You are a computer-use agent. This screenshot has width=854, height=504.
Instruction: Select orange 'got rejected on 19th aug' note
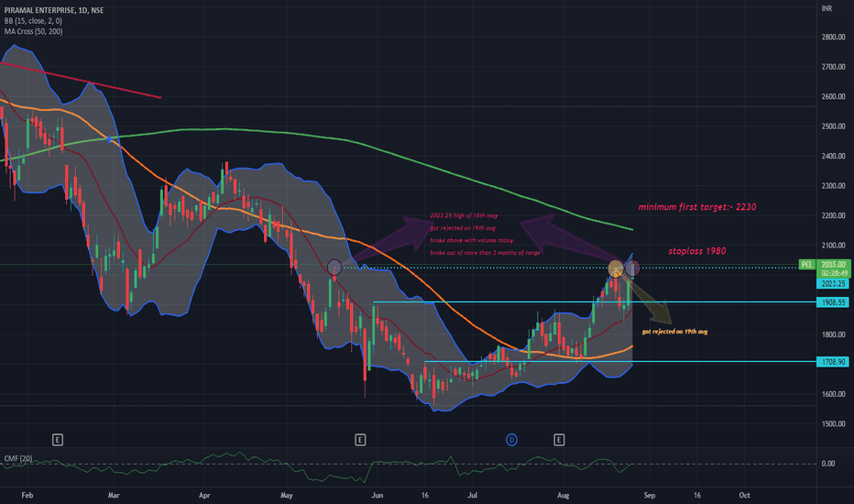coord(674,332)
